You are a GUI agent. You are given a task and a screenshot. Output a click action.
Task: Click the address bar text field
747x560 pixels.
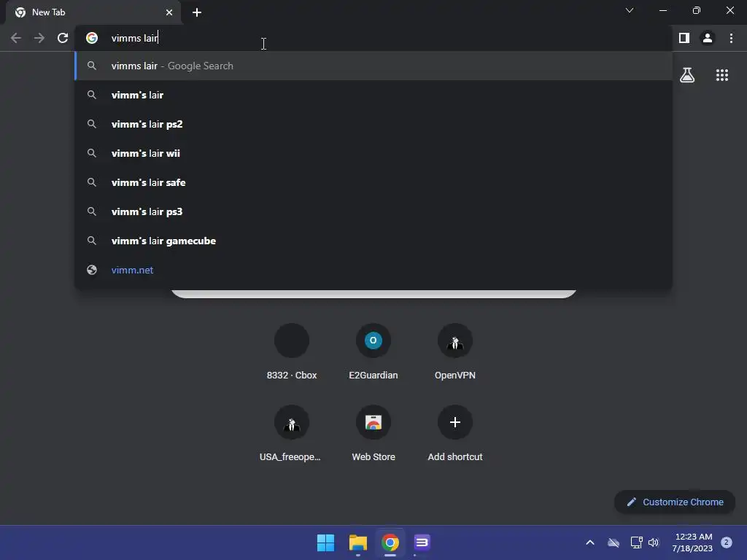click(371, 38)
